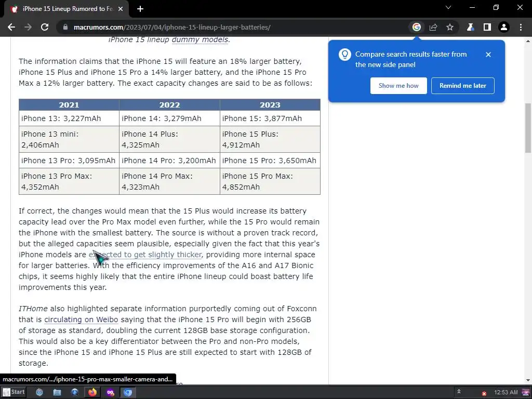Open the Chrome Labs flask icon
The image size is (532, 399).
(x=470, y=27)
